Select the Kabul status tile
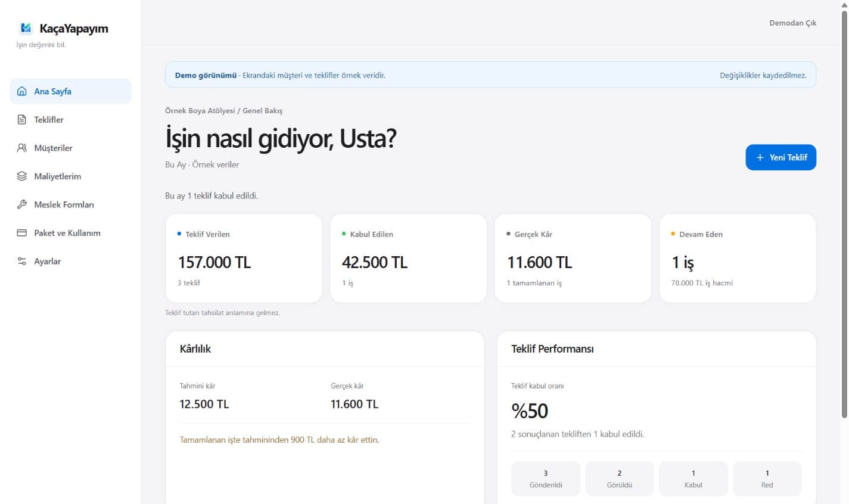This screenshot has width=849, height=504. pyautogui.click(x=693, y=479)
